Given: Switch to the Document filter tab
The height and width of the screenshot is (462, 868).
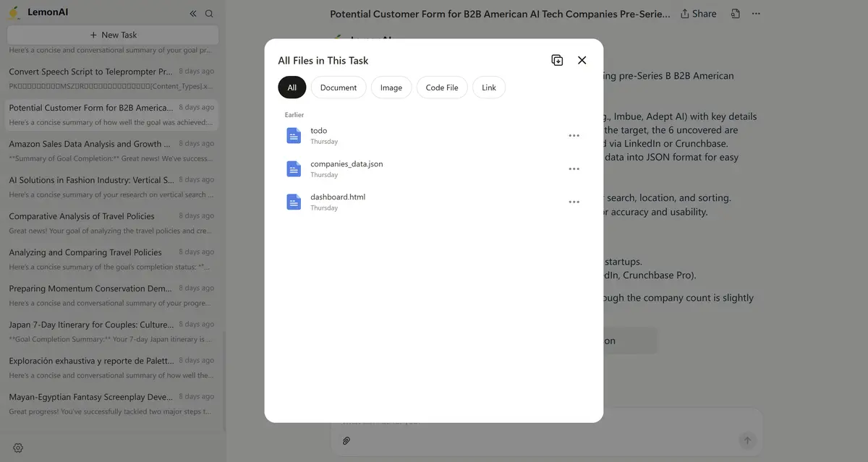Looking at the screenshot, I should pyautogui.click(x=339, y=87).
